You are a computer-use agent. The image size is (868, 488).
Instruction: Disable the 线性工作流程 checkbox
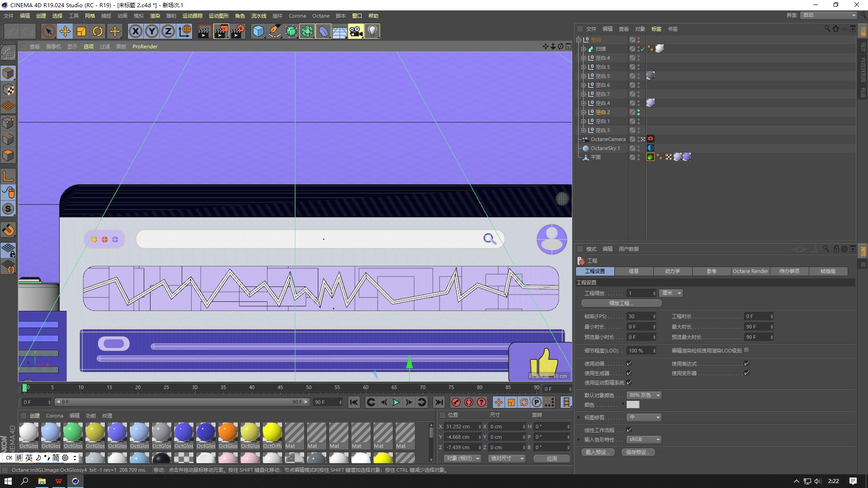coord(629,430)
